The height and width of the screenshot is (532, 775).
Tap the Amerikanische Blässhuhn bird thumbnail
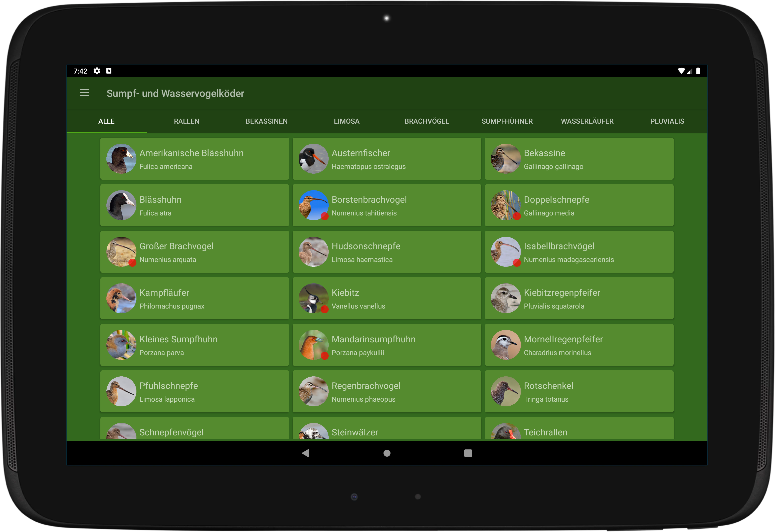[x=121, y=159]
